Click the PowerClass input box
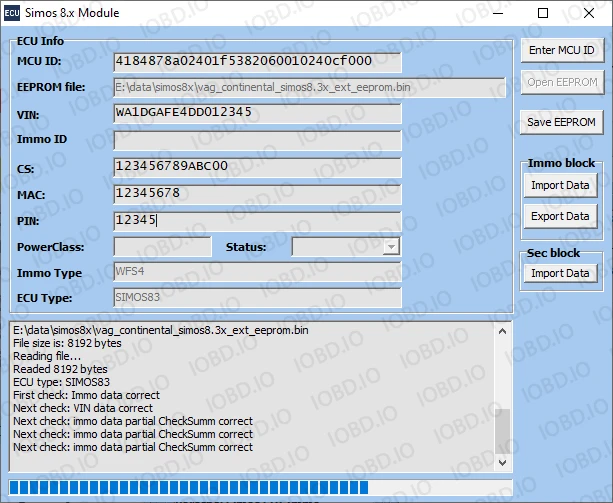Screen dimensions: 613x503 (x=162, y=247)
